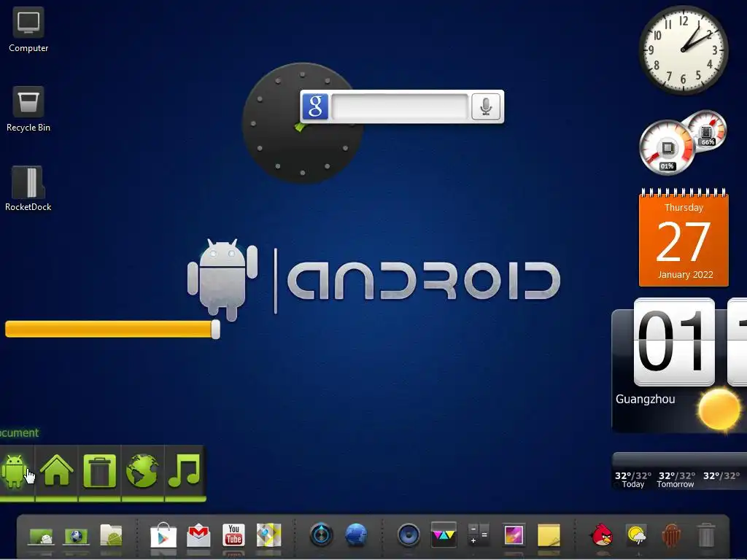Click the orange calendar showing Thursday 27
Screen dimensions: 747x560
[x=684, y=238]
